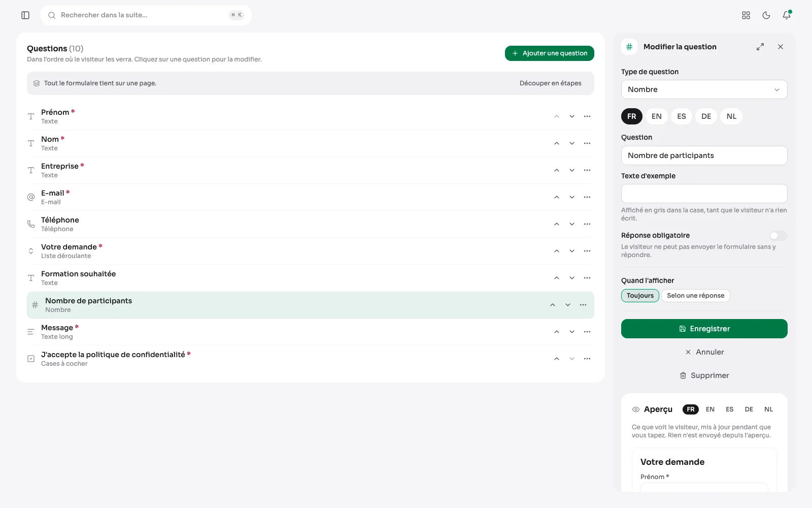Move Votre demande question down
Viewport: 812px width, 508px height.
pos(572,251)
